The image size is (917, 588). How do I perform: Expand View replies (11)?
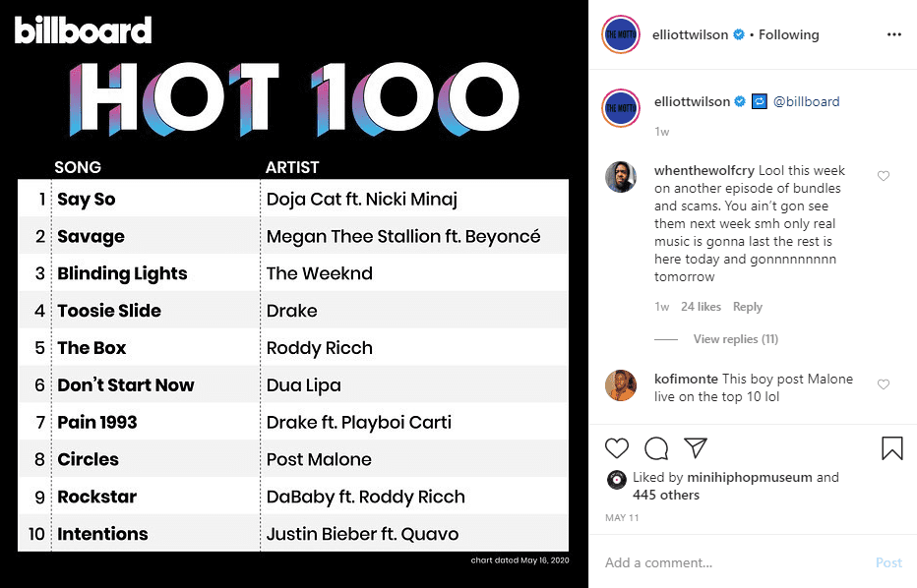pos(736,339)
